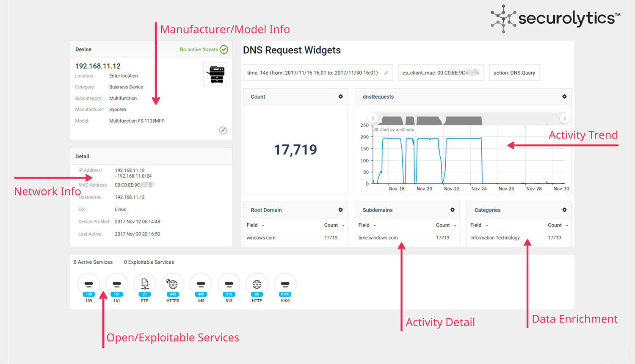
Task: Click the action: DNS Query filter
Action: 514,73
